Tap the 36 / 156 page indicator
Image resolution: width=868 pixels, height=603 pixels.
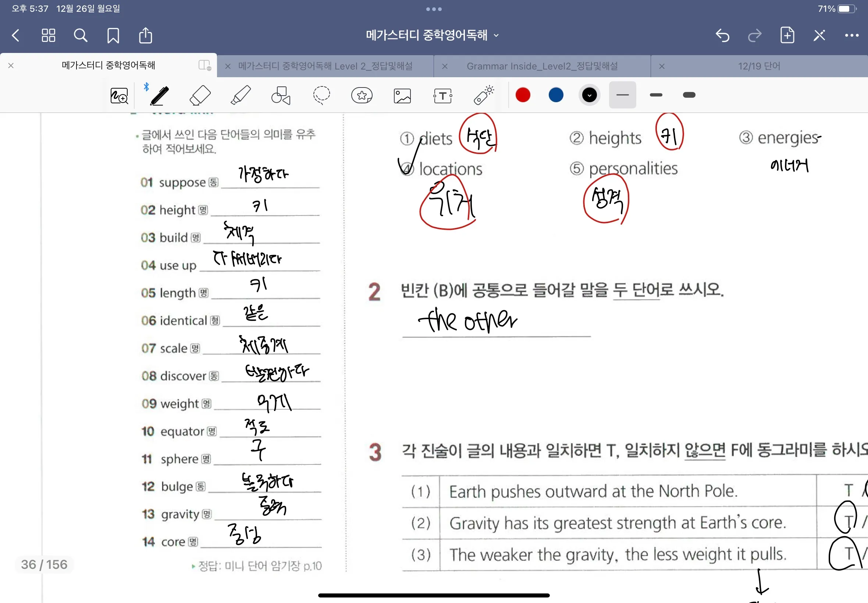coord(44,564)
